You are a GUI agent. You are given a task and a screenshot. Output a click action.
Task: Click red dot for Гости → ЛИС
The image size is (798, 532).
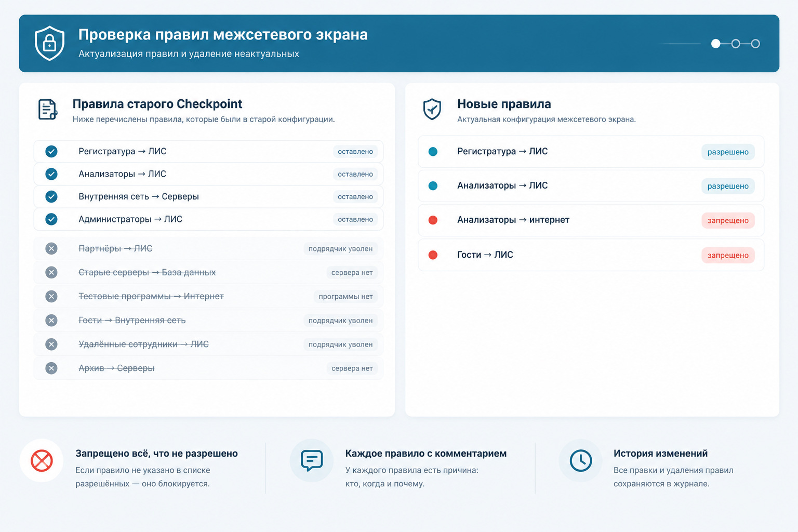tap(433, 255)
